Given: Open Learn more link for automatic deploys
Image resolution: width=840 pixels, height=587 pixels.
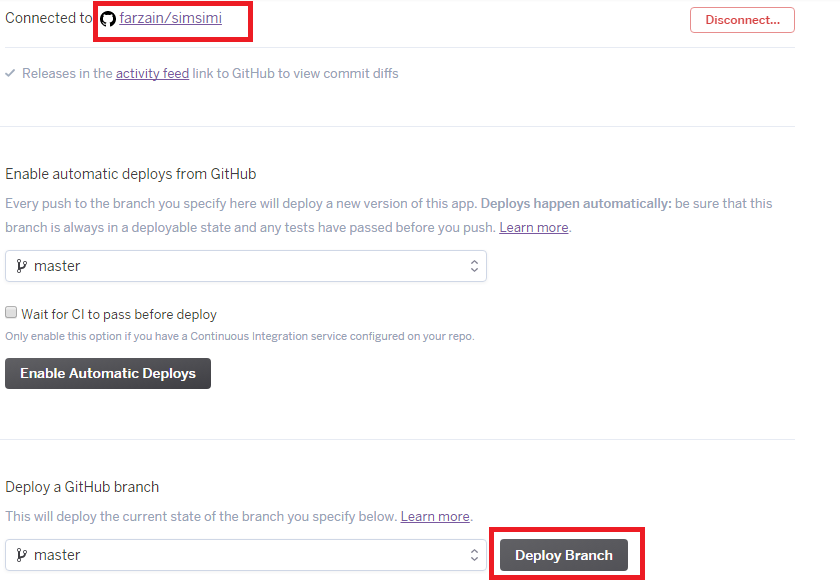Looking at the screenshot, I should point(534,228).
